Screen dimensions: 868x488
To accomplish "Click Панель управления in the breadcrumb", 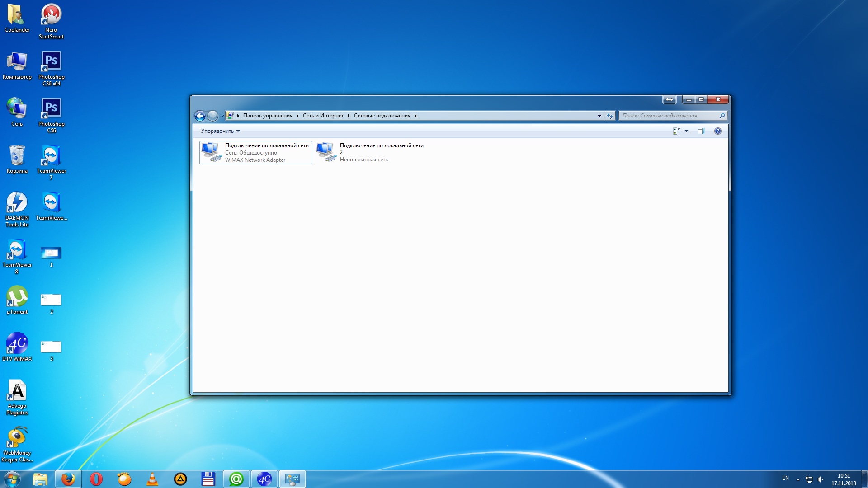I will point(268,116).
